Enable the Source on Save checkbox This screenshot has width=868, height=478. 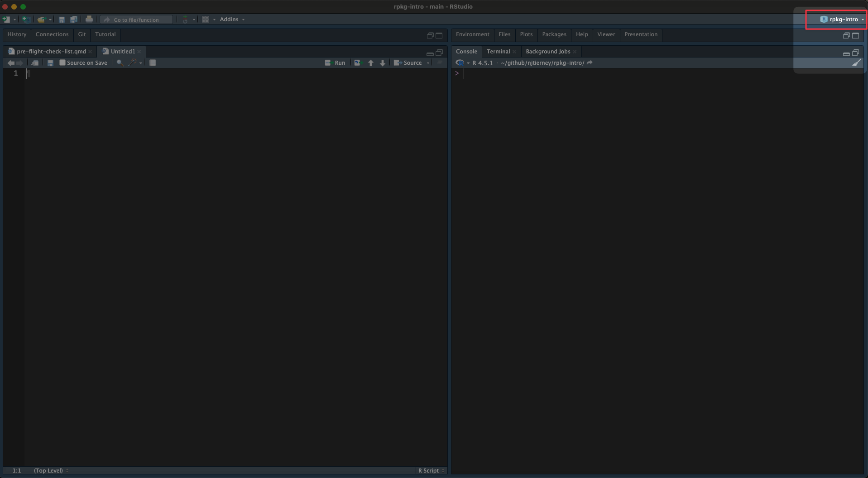62,63
